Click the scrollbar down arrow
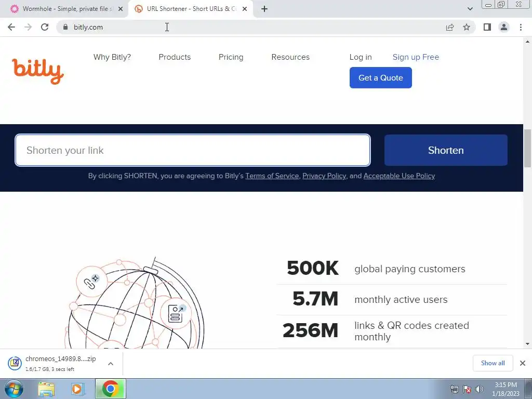The image size is (532, 399). click(527, 344)
